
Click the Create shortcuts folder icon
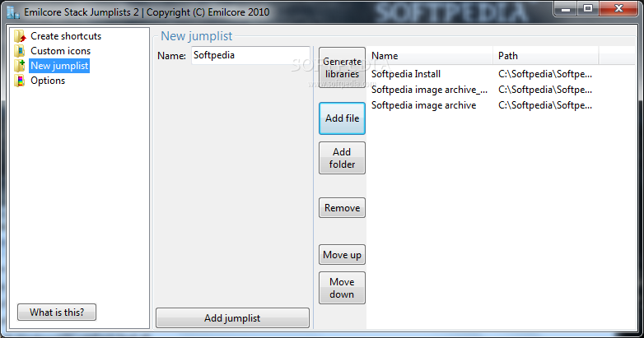click(20, 36)
